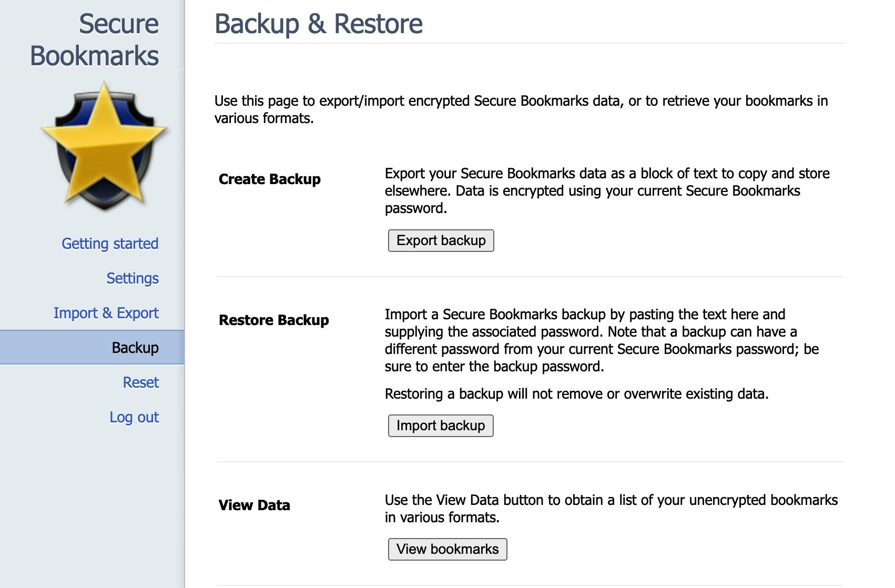895x588 pixels.
Task: Open the Getting started page
Action: point(110,244)
